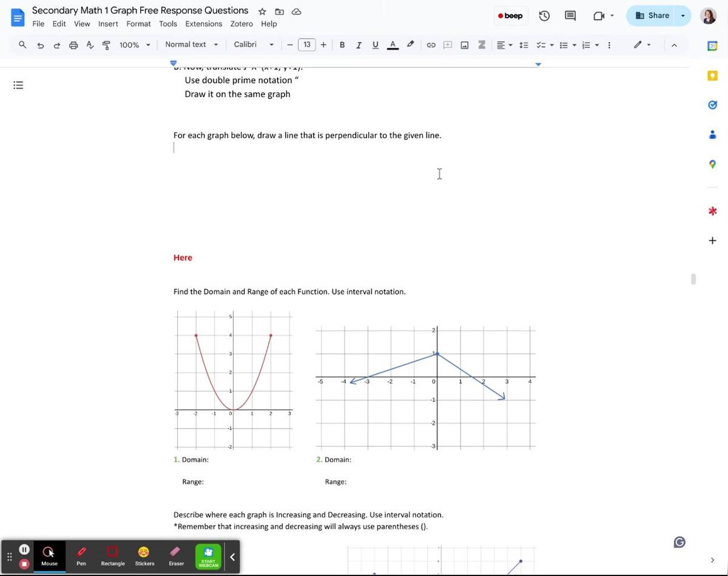Viewport: 728px width, 576px height.
Task: Toggle bold formatting
Action: tap(342, 44)
